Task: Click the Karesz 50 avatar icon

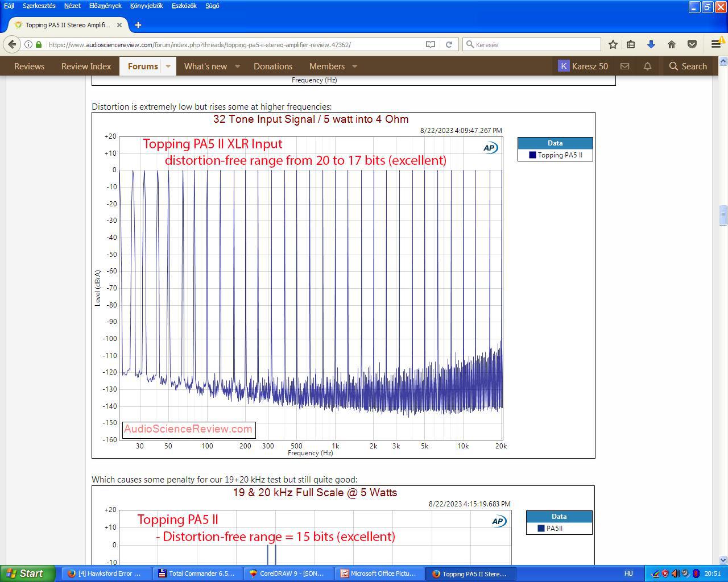Action: pos(564,66)
